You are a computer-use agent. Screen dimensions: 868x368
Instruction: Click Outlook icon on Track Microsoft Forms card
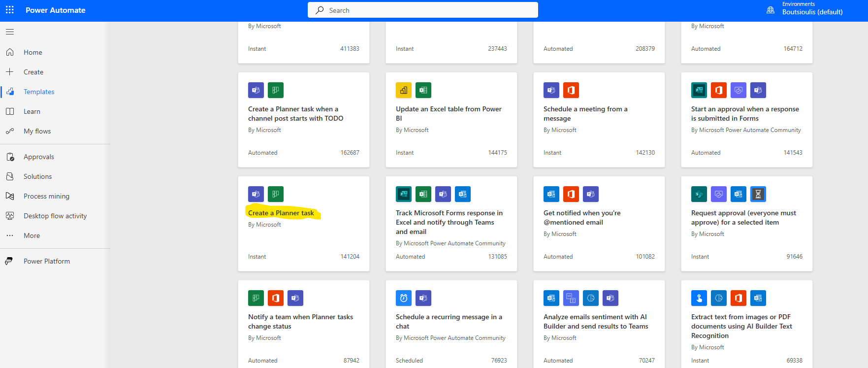463,194
